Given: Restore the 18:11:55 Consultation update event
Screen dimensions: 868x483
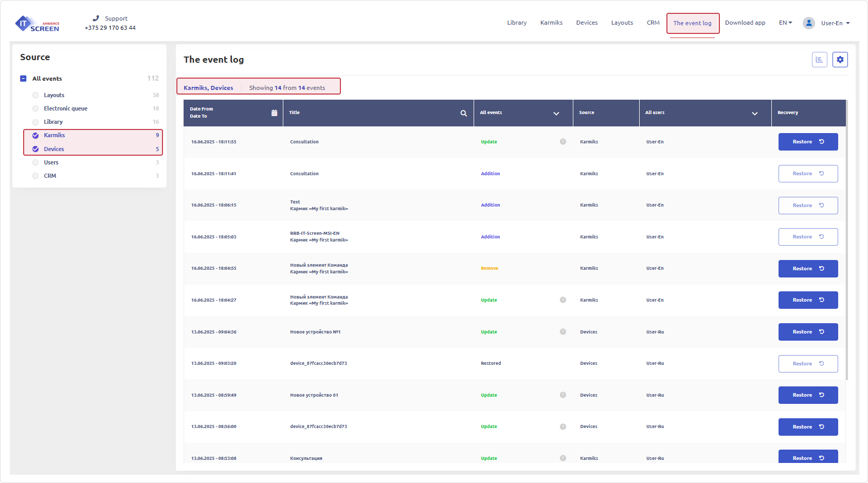Looking at the screenshot, I should (807, 142).
